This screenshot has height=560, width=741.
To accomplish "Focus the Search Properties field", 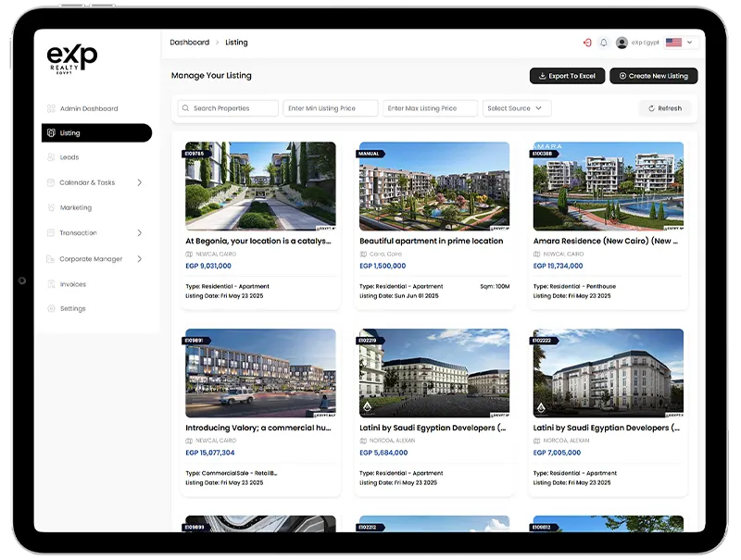I will tap(228, 108).
